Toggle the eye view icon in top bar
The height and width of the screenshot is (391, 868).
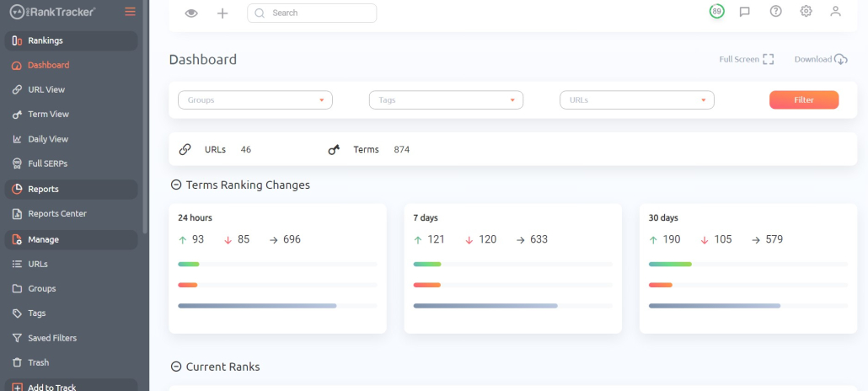pos(191,13)
